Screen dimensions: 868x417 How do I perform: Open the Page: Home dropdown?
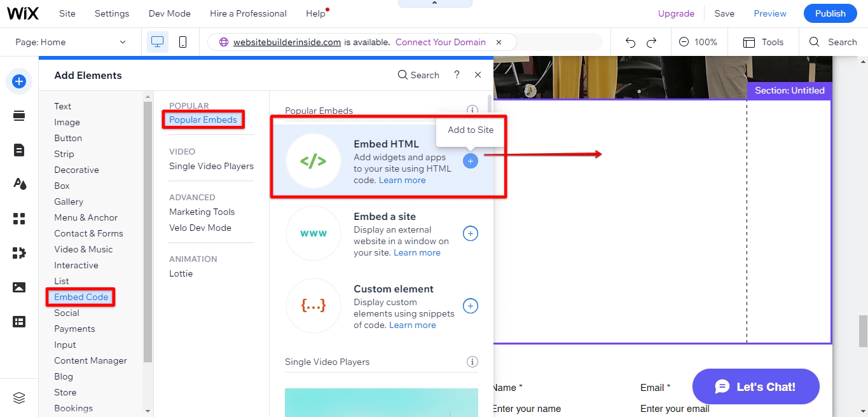(x=70, y=42)
